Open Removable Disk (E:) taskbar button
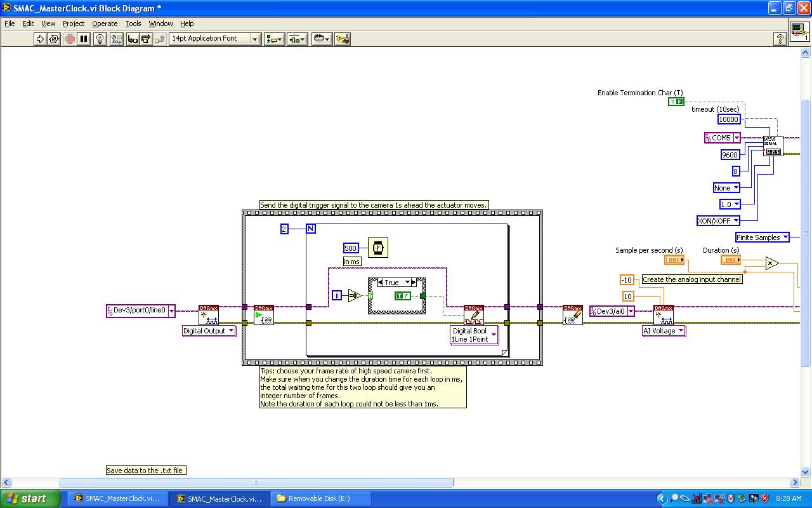Image resolution: width=812 pixels, height=508 pixels. [x=320, y=498]
